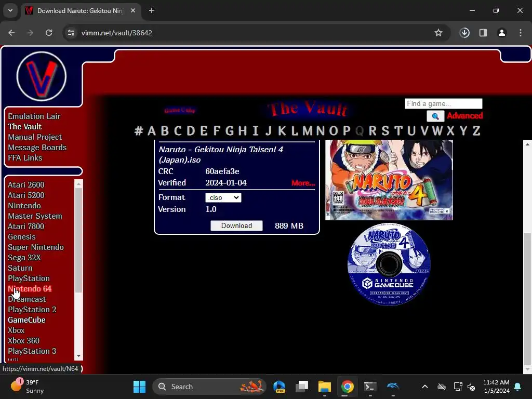
Task: Open File Explorer from taskbar
Action: 324,387
